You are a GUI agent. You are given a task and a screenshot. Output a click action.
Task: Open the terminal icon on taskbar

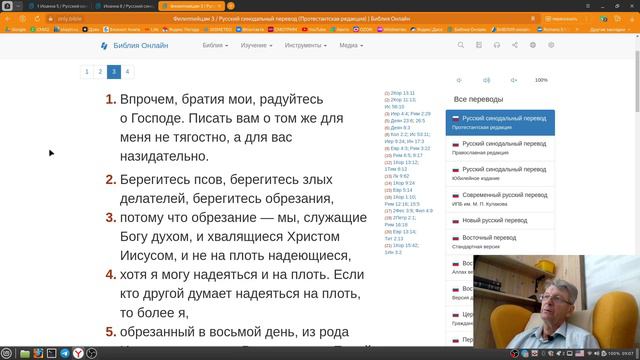(x=51, y=353)
